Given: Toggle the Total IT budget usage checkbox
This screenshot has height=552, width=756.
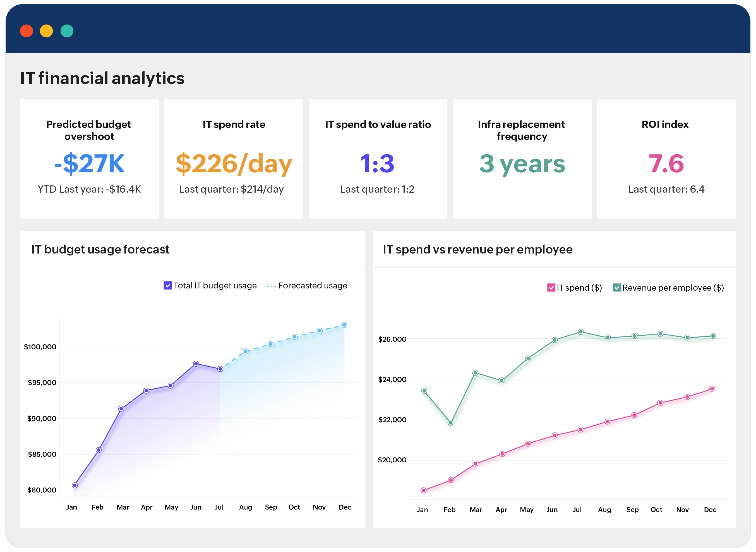Looking at the screenshot, I should tap(167, 285).
